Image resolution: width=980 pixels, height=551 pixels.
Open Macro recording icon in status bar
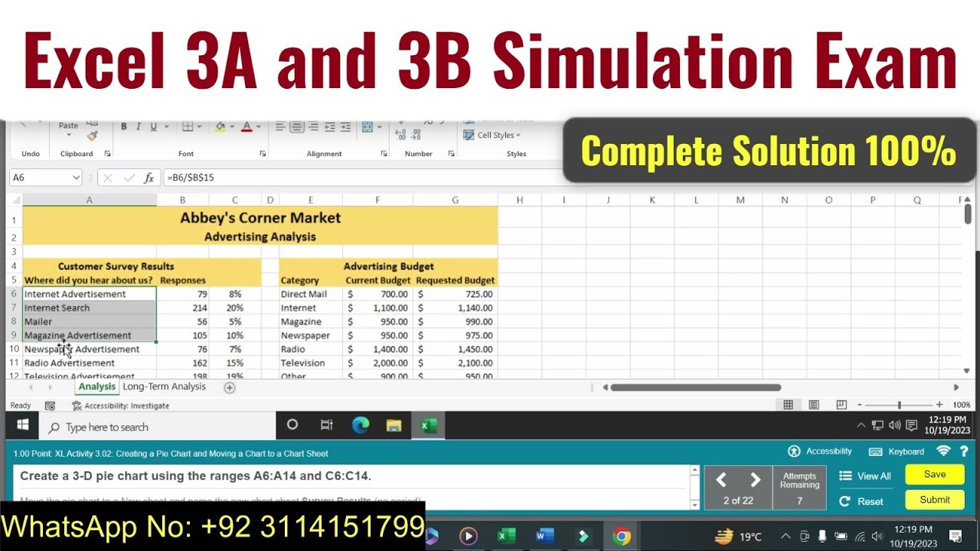coord(50,406)
